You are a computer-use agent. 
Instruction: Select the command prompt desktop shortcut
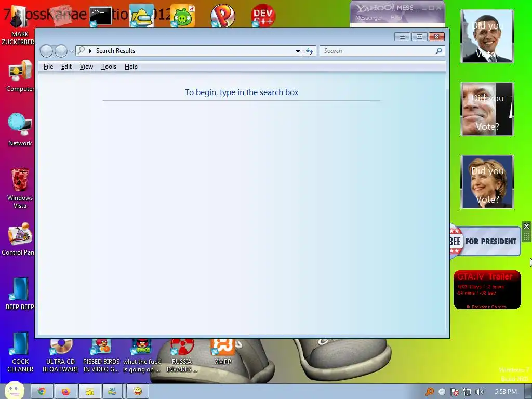(x=101, y=16)
